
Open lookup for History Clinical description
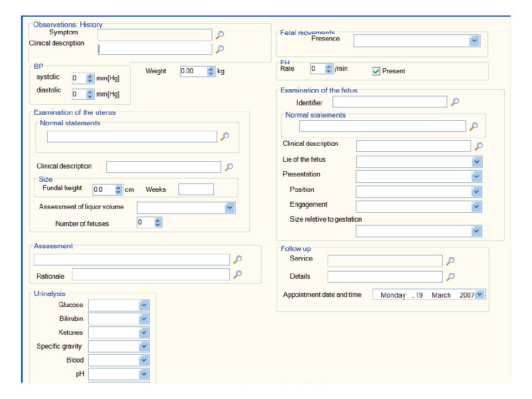(220, 49)
